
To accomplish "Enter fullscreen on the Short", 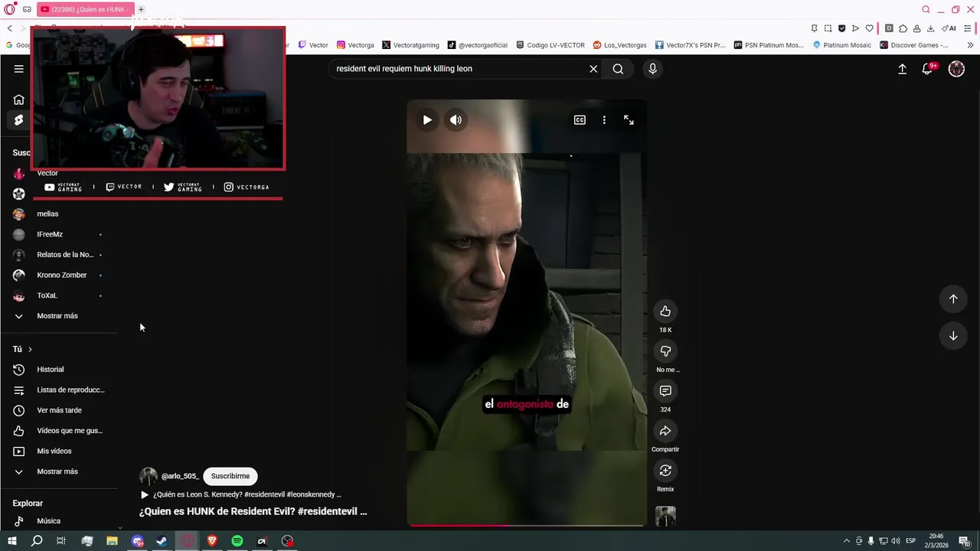I will pos(629,120).
